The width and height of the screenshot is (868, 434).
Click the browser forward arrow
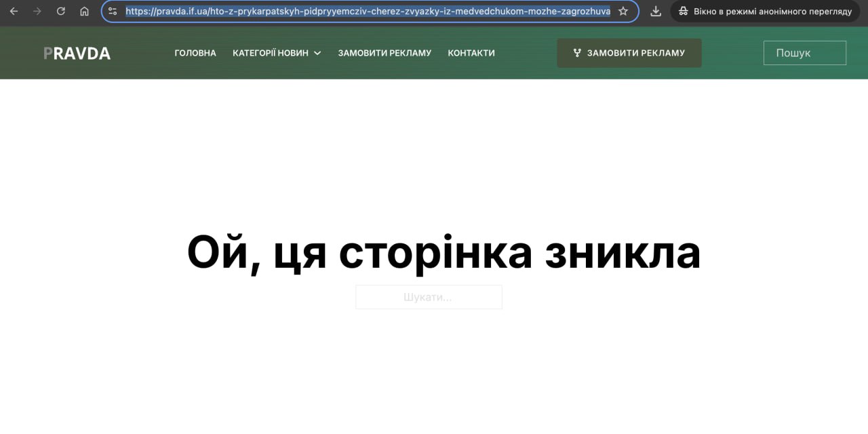pyautogui.click(x=37, y=12)
